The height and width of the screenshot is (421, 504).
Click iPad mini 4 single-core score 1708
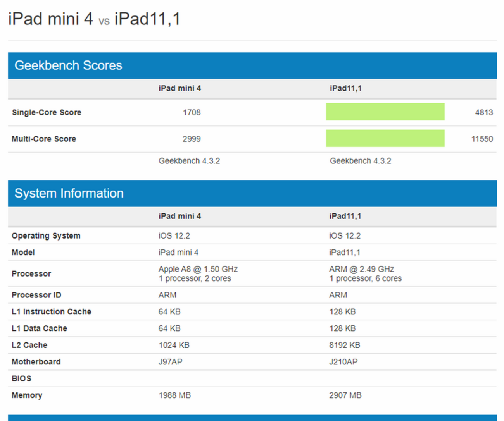tap(192, 112)
